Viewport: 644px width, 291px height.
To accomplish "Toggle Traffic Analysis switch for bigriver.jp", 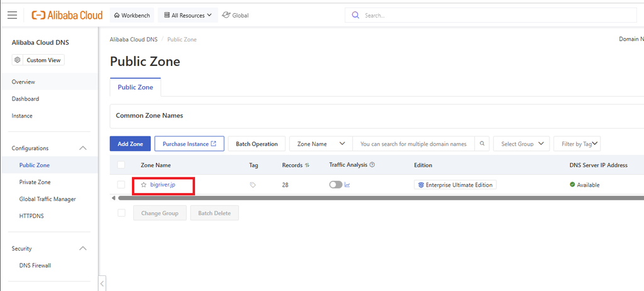I will point(336,185).
